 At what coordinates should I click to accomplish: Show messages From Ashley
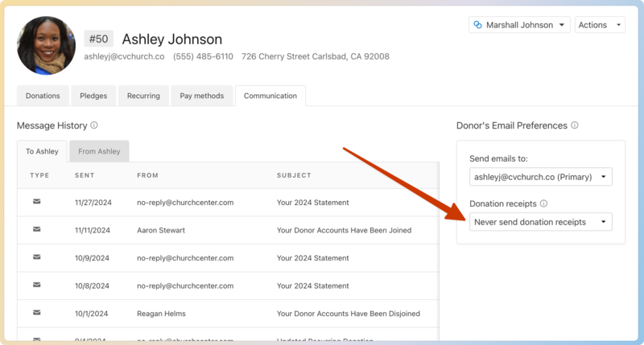(99, 151)
